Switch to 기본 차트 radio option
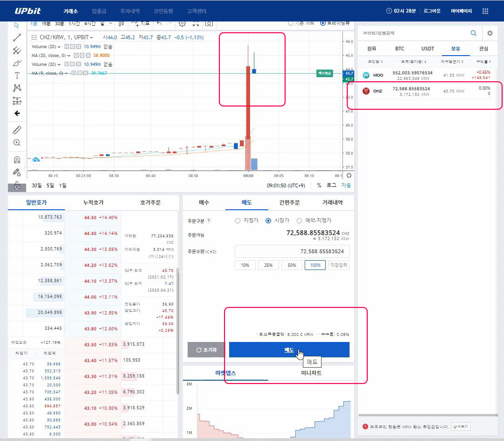 tap(291, 23)
